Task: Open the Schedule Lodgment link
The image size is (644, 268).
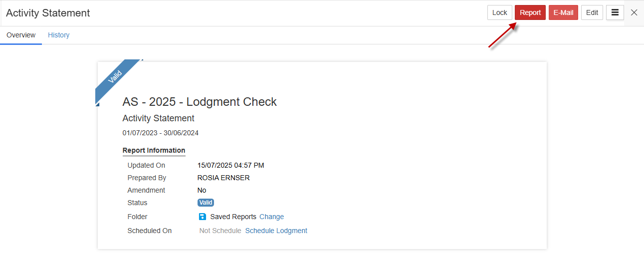Action: (x=276, y=231)
